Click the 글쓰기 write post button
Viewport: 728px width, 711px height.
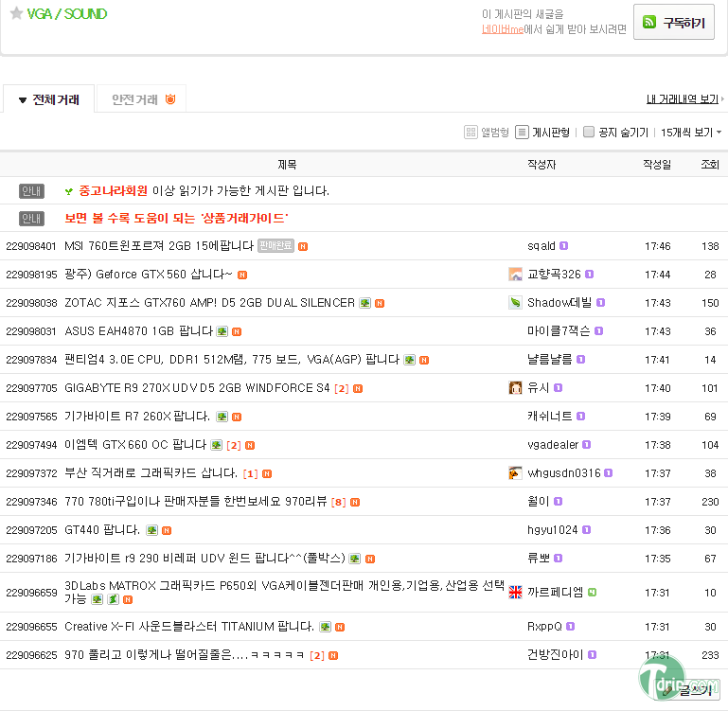point(689,689)
